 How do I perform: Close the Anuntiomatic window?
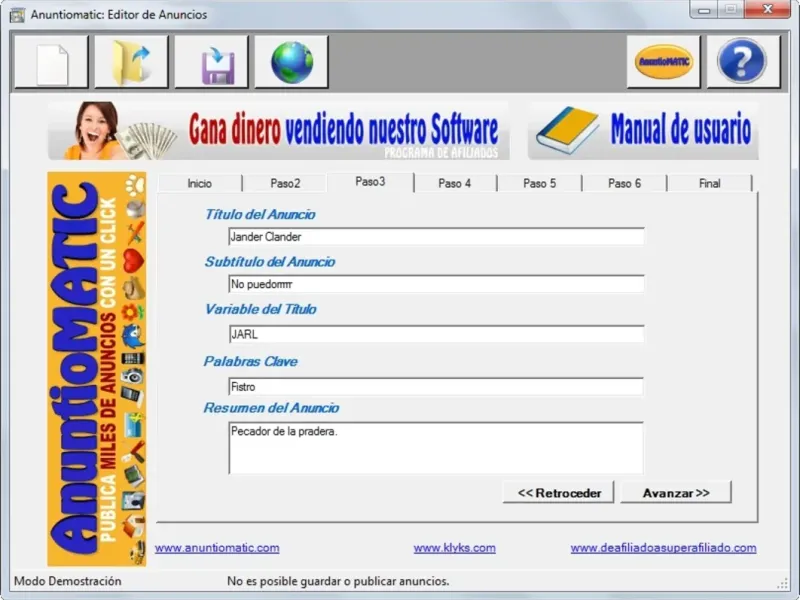767,10
